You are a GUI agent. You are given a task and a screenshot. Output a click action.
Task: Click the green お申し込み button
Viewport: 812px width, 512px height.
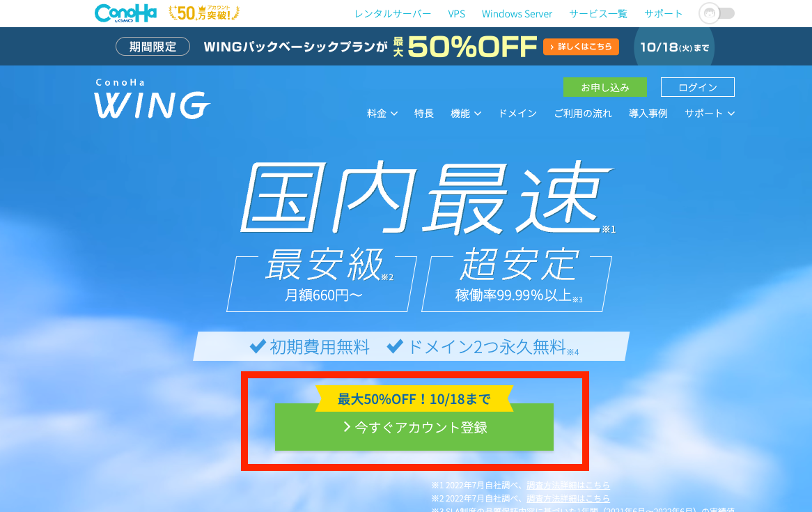pos(605,87)
